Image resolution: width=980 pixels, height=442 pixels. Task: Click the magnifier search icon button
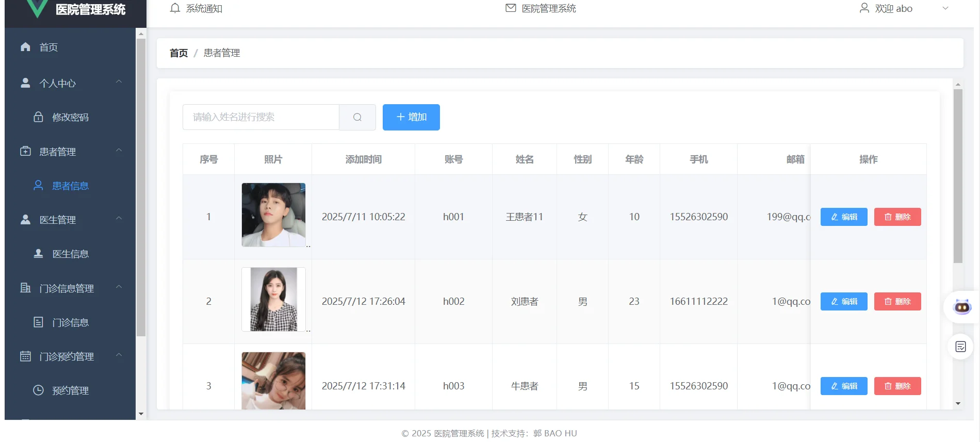click(x=357, y=117)
